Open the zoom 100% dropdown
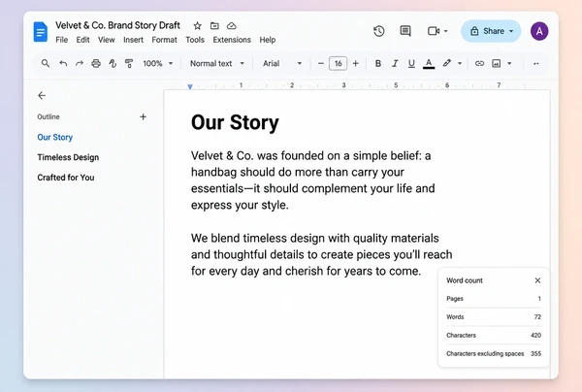 [158, 63]
